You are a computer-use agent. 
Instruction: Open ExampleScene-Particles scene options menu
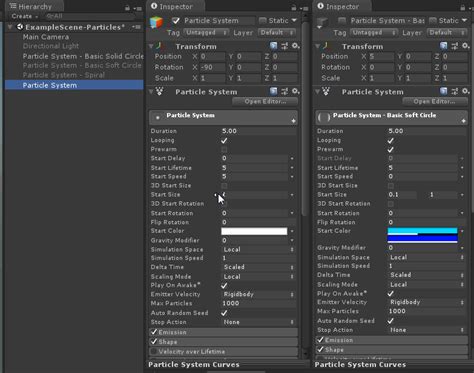pos(136,27)
